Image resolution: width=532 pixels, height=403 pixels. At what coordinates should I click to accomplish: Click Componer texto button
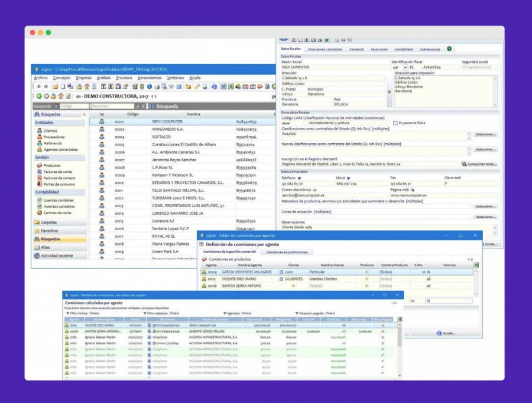(x=479, y=164)
